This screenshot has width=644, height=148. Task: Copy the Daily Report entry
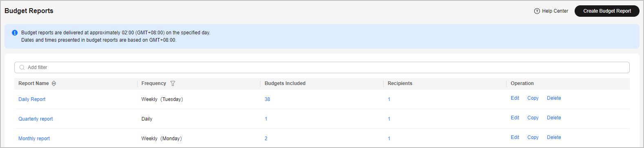[x=533, y=98]
